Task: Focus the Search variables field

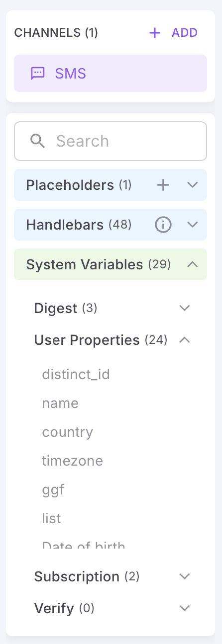Action: [111, 141]
